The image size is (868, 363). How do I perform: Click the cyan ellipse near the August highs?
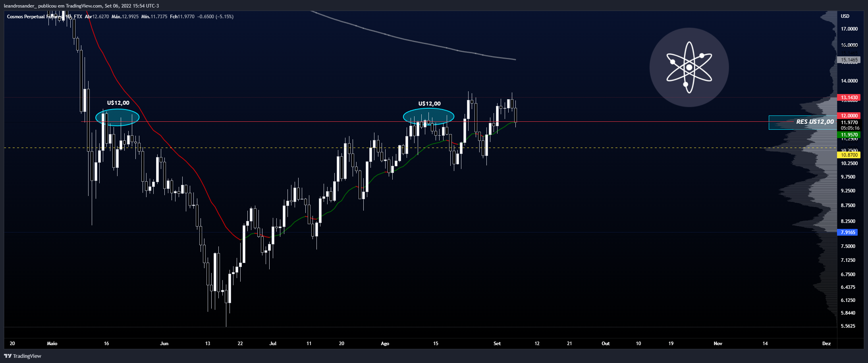click(428, 117)
